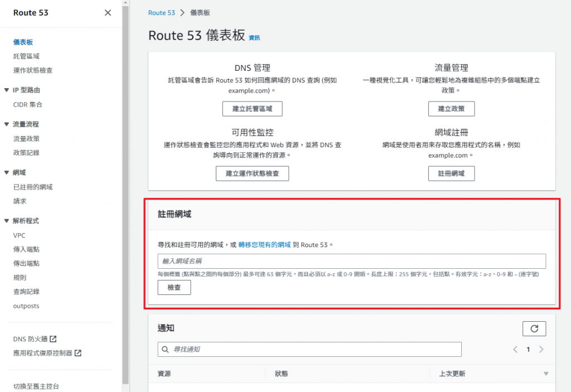Screen dimensions: 571x392
Task: Click the Route 53 breadcrumb link
Action: 161,13
